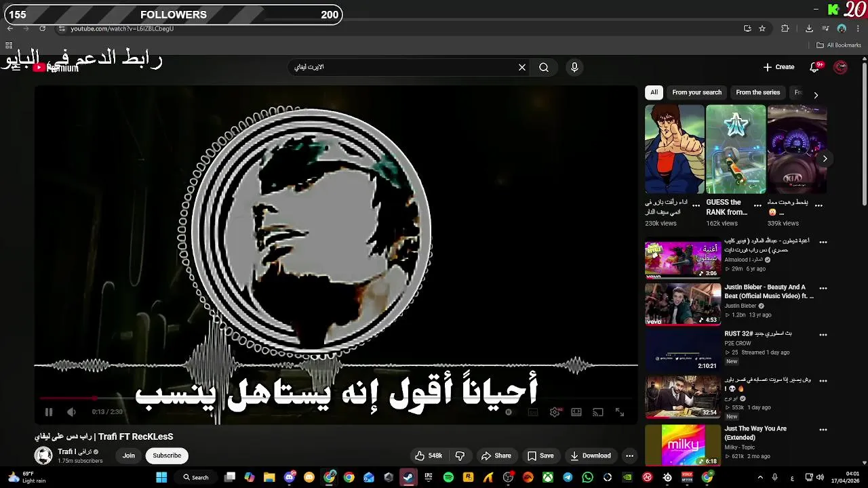Download the video

click(591, 455)
